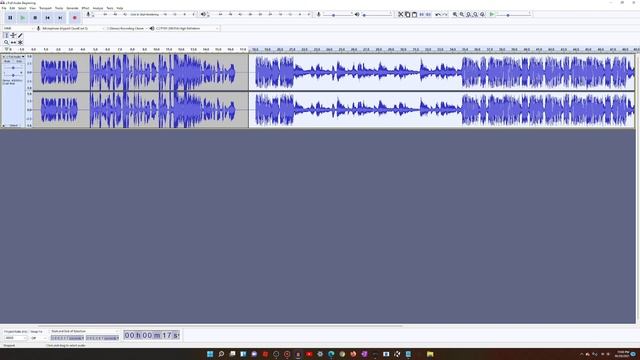
Task: Open the Generate menu
Action: (x=72, y=8)
